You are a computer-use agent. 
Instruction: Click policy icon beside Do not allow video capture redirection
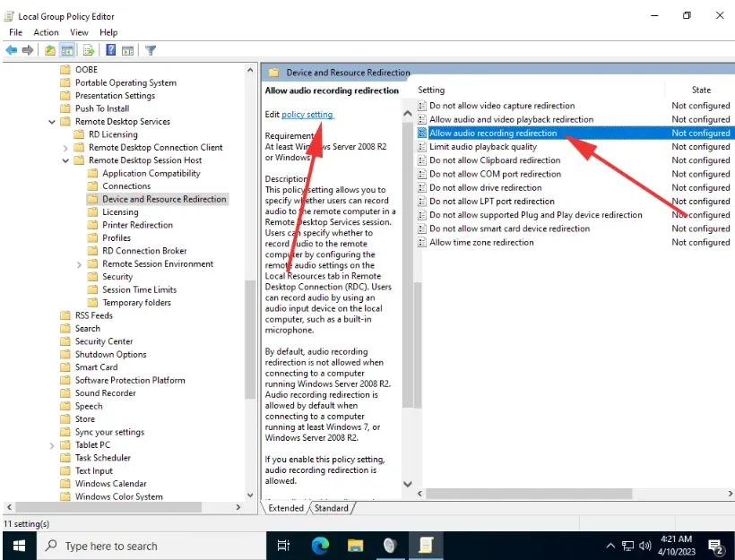pos(422,106)
